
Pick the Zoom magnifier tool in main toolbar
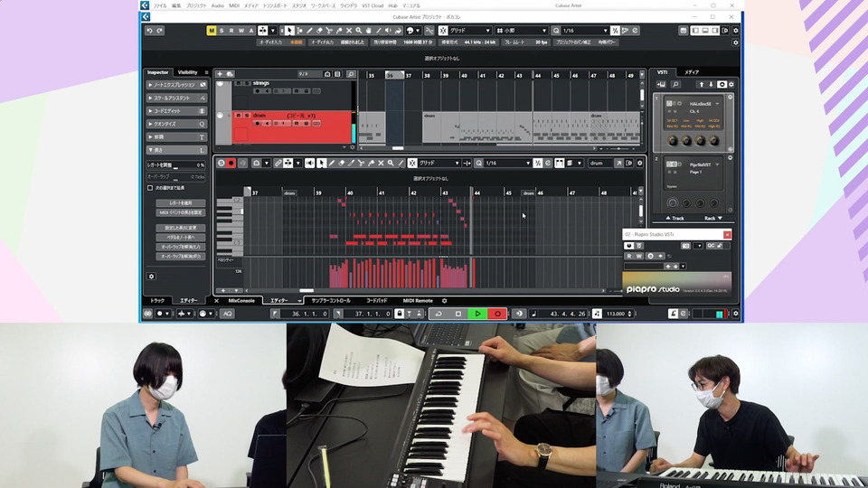point(359,31)
